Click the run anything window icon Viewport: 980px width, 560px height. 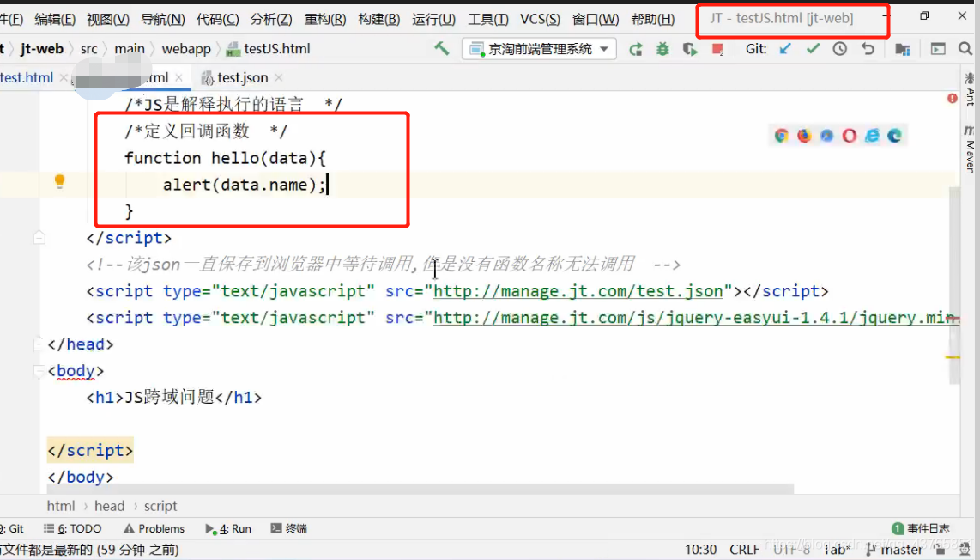938,49
